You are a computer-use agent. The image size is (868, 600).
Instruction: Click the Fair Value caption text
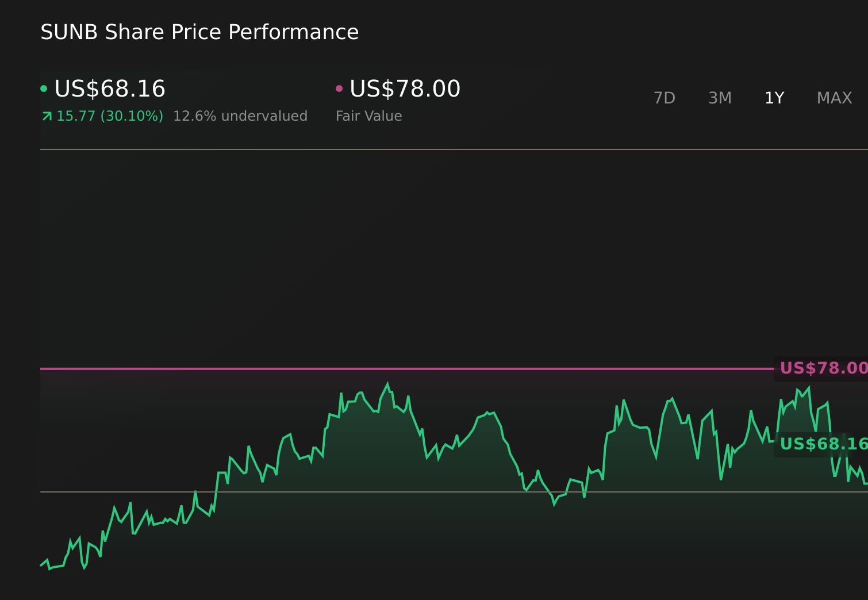click(x=368, y=116)
